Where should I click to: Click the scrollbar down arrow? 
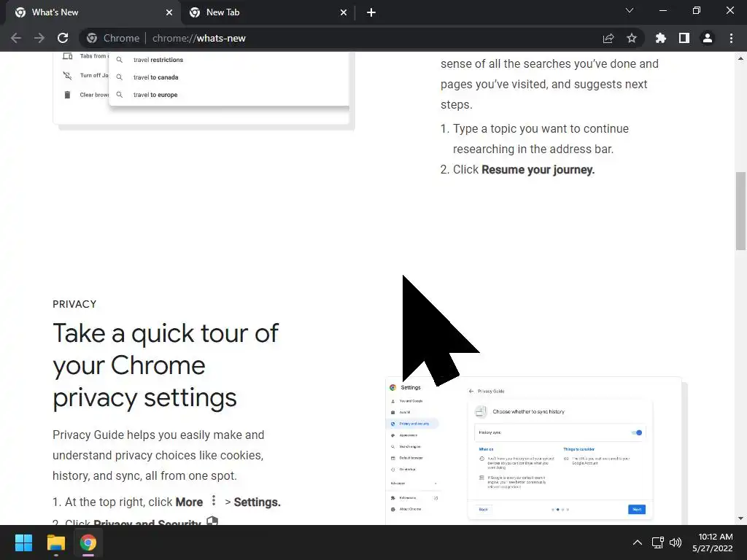741,518
